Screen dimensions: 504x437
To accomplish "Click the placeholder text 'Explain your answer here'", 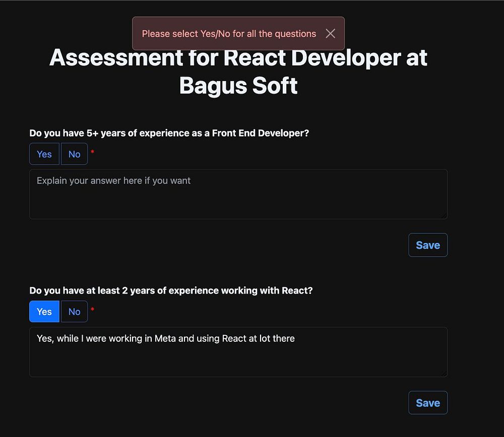I will 113,181.
